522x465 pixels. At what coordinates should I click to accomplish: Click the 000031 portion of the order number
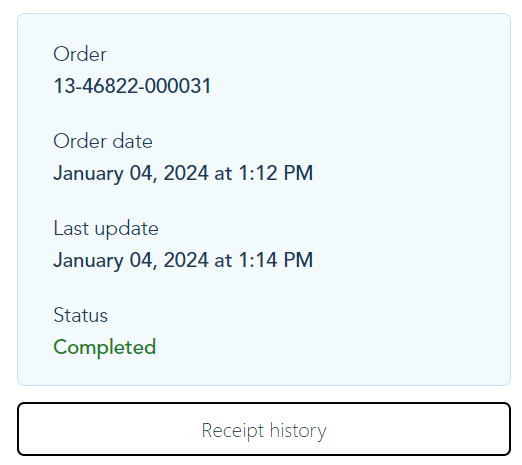178,86
